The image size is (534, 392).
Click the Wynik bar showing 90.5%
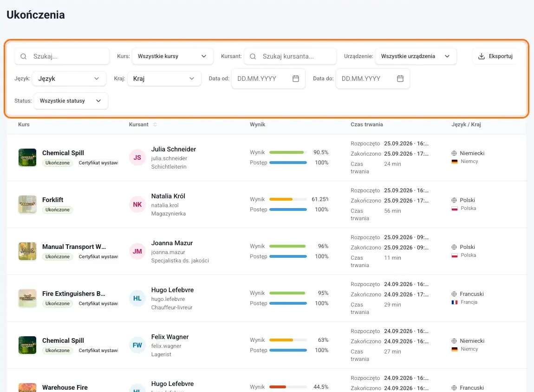click(288, 152)
